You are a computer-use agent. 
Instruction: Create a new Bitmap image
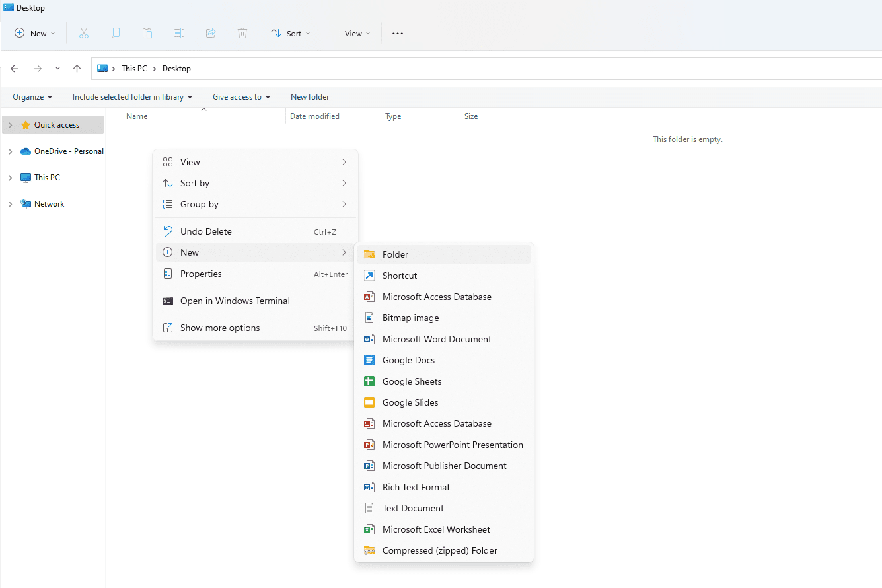(444, 318)
